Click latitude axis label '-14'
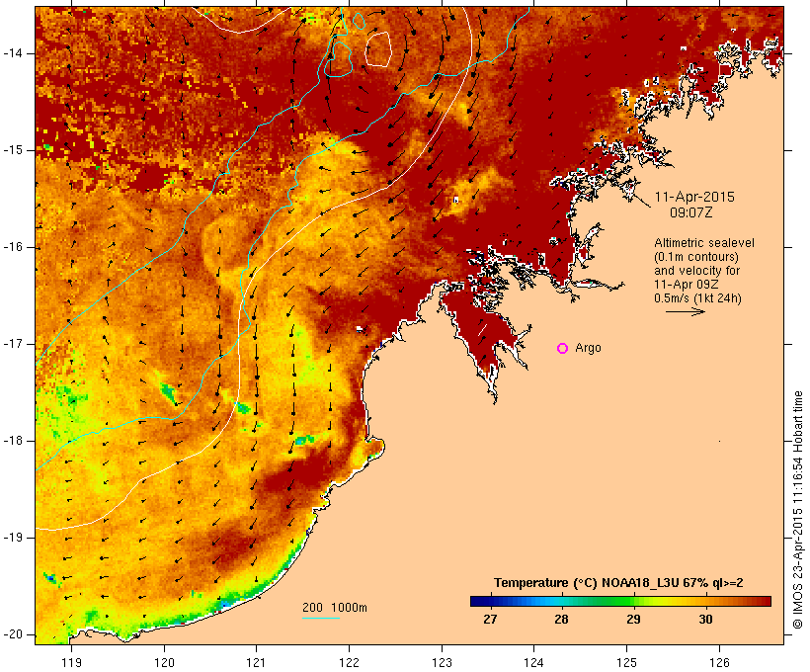 click(14, 53)
